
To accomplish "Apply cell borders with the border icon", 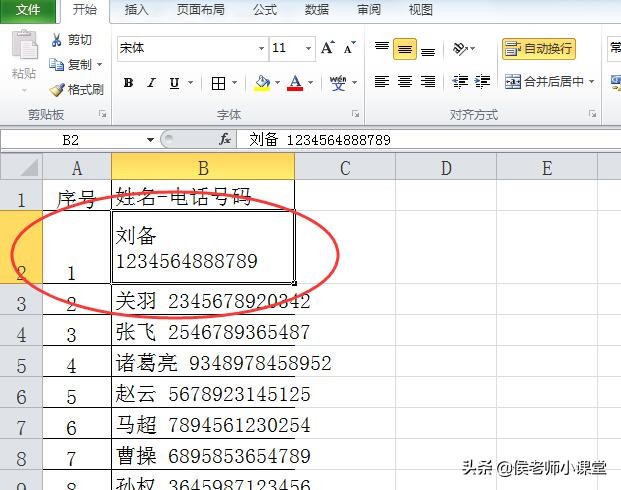I will coord(218,83).
